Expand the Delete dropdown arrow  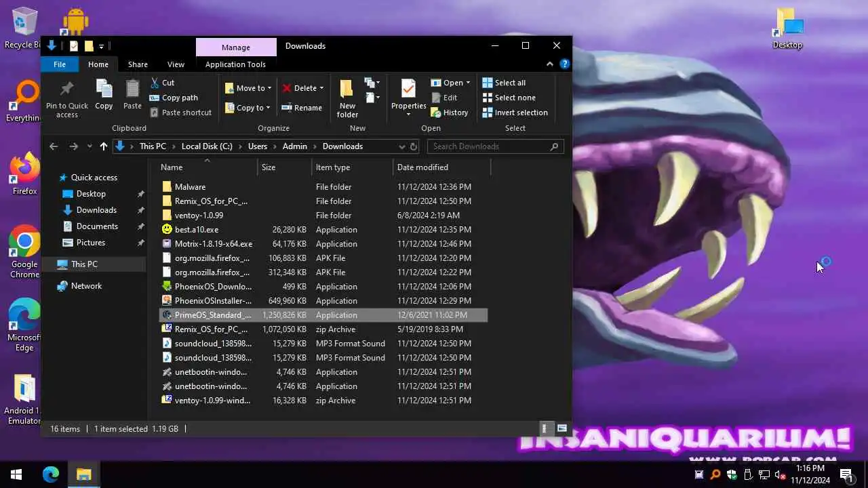click(x=321, y=88)
